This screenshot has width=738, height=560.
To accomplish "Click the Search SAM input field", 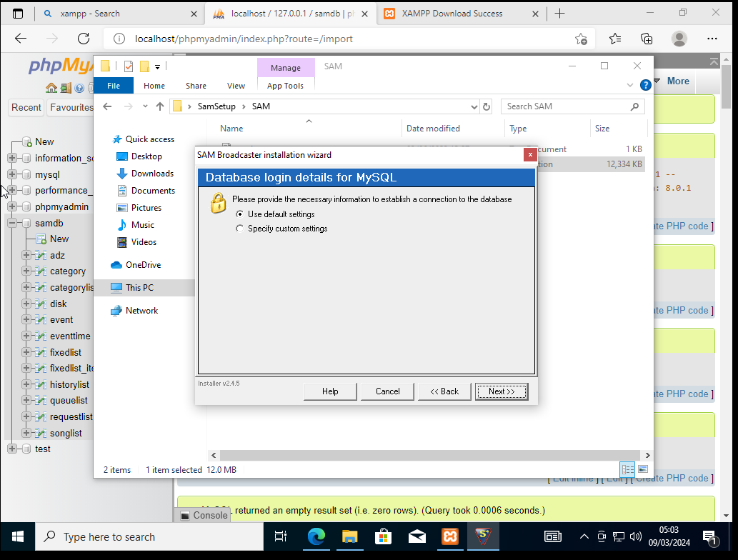I will (x=564, y=106).
